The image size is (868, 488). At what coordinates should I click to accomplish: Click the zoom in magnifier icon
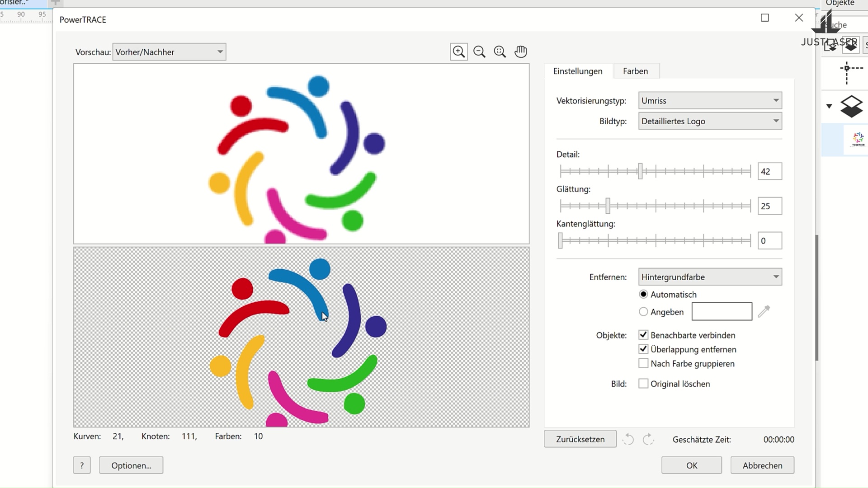point(459,52)
